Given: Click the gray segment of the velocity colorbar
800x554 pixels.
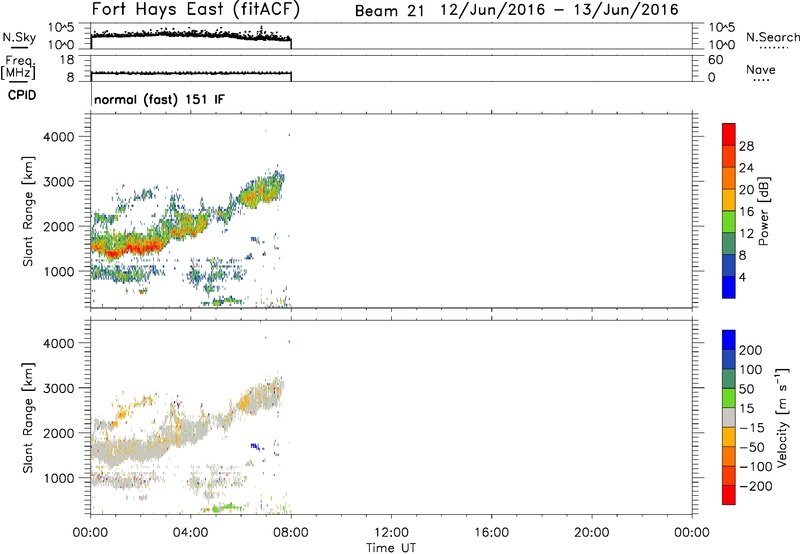Looking at the screenshot, I should coord(729,418).
